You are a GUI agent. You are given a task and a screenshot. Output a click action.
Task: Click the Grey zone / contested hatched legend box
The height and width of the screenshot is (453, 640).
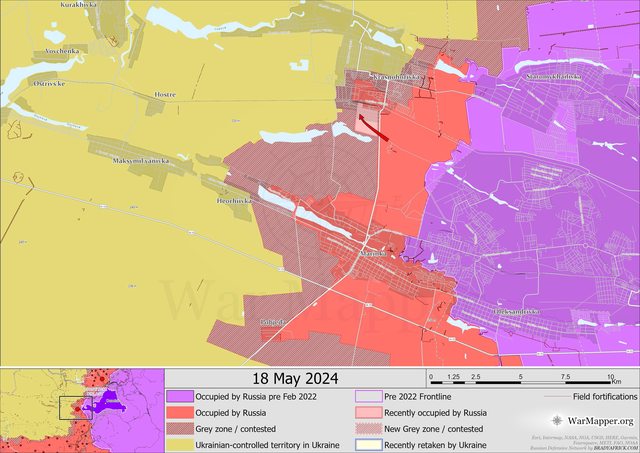pos(180,428)
